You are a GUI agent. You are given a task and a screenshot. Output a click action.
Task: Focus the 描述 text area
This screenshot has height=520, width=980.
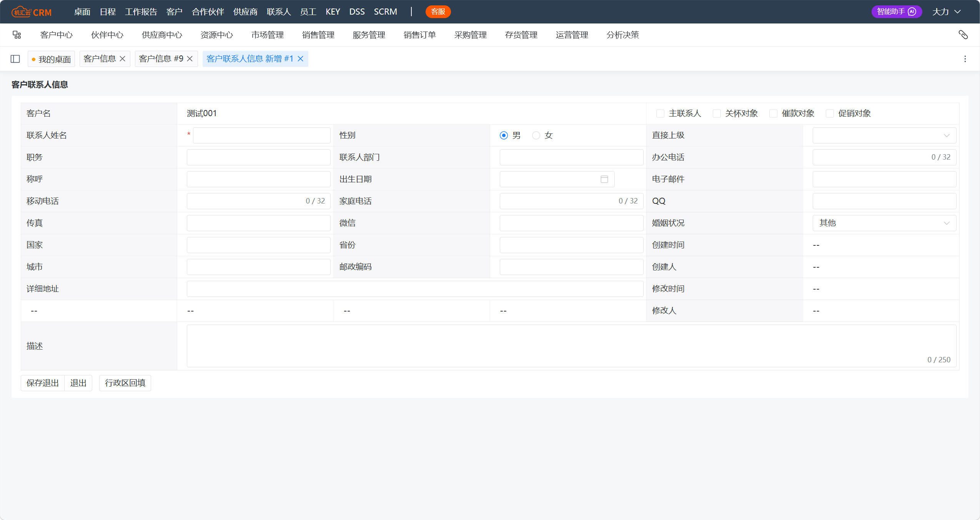coord(571,346)
